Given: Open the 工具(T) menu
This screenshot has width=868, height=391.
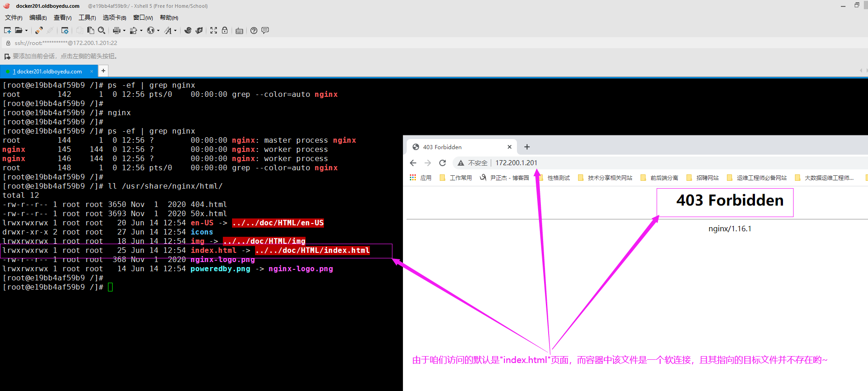Looking at the screenshot, I should click(87, 17).
